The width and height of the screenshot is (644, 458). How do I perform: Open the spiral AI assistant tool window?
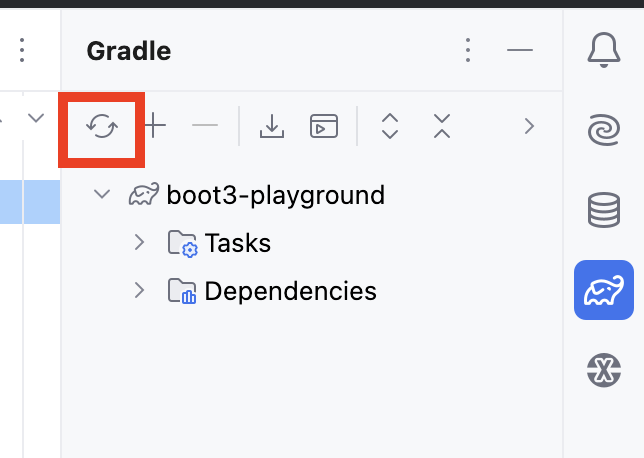(x=604, y=130)
